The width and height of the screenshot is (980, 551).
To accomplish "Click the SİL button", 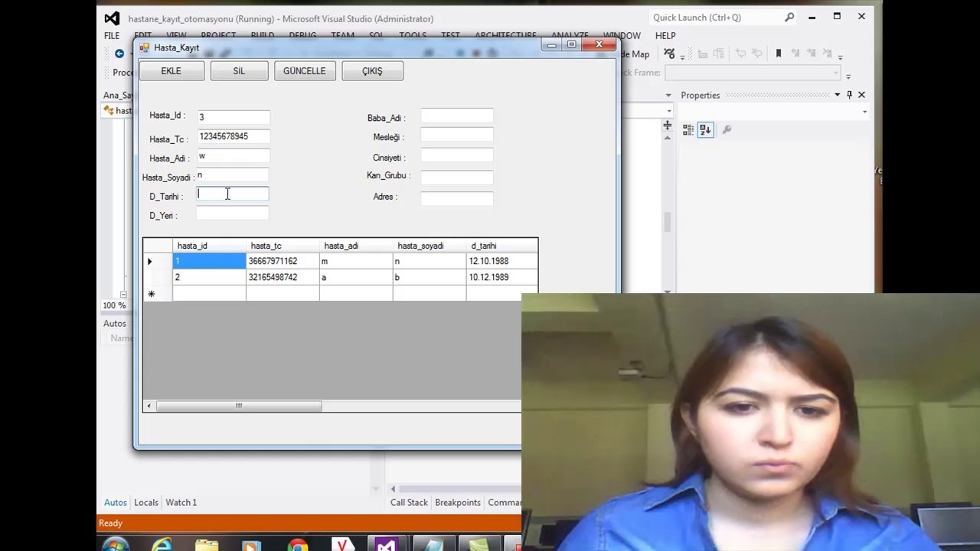I will [239, 71].
